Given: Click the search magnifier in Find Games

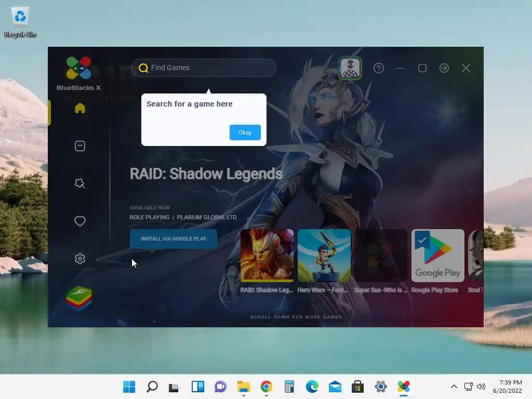Looking at the screenshot, I should [143, 68].
